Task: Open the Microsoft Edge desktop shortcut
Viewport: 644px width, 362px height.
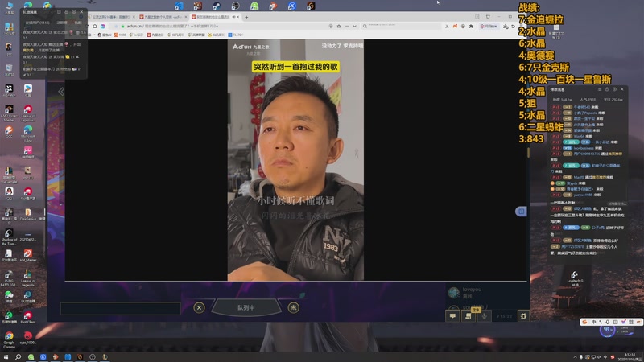Action: [28, 134]
